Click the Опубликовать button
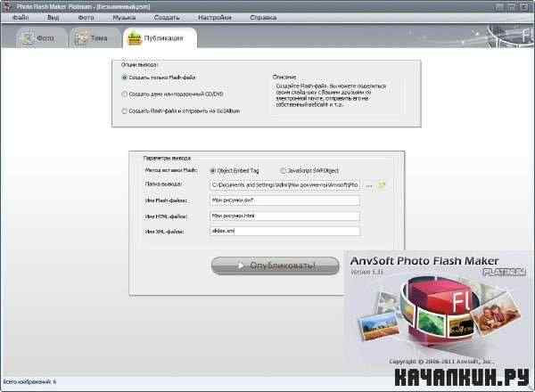 click(275, 265)
